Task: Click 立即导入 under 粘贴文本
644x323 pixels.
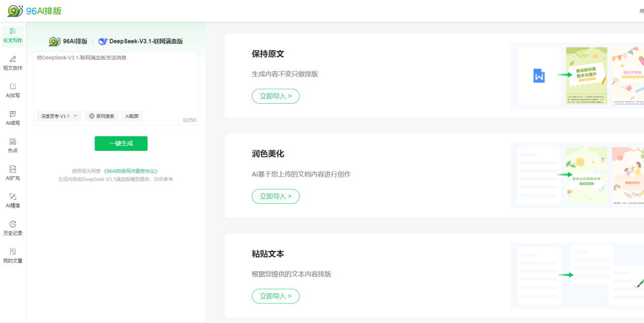Action: click(275, 296)
